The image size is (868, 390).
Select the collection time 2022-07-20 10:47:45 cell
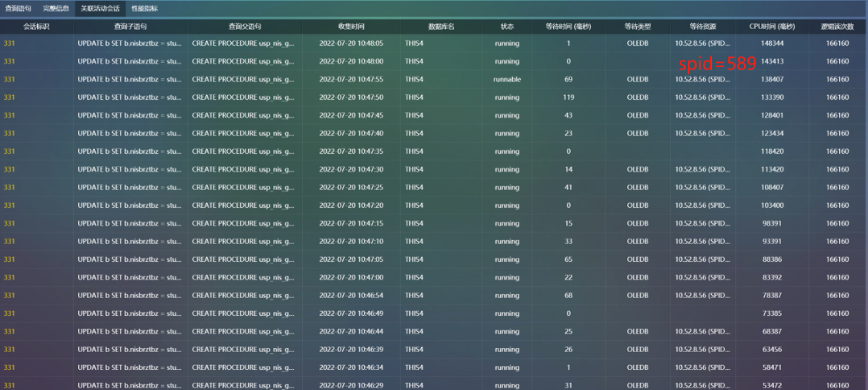(351, 115)
